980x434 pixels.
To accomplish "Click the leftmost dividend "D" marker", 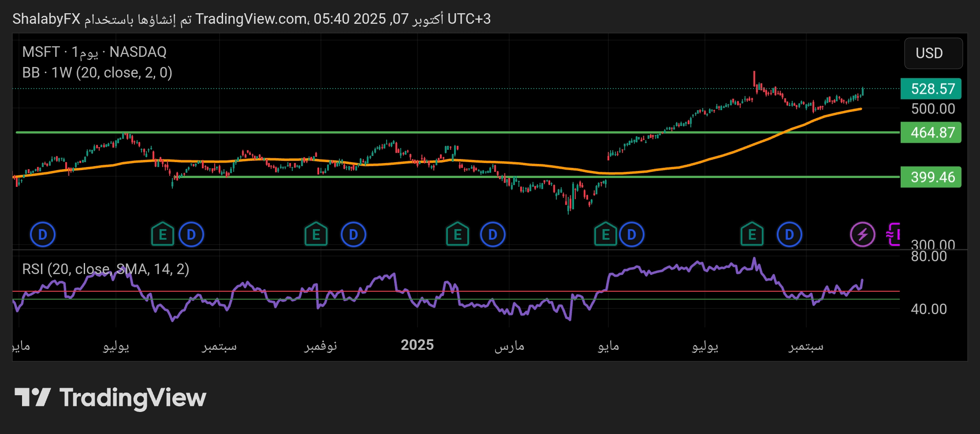I will pyautogui.click(x=42, y=234).
